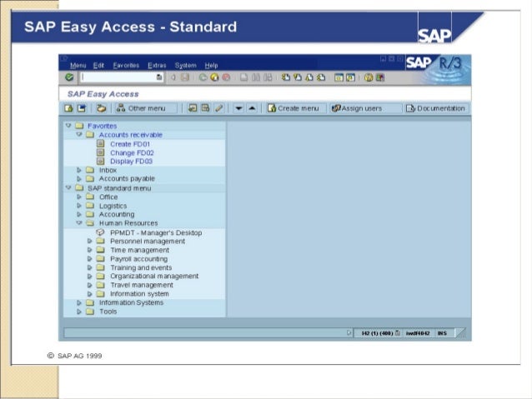Click the red Cancel icon
The height and width of the screenshot is (399, 532).
click(226, 77)
